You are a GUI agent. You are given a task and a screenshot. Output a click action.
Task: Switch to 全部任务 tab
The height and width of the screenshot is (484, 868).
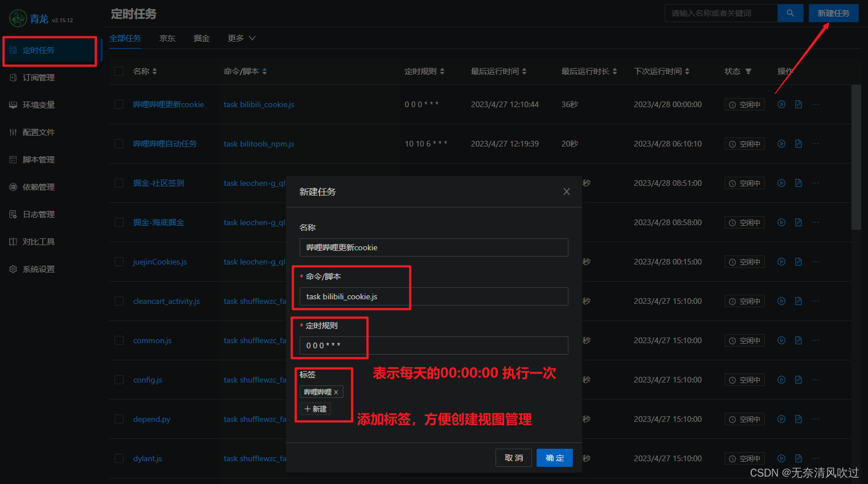tap(125, 38)
